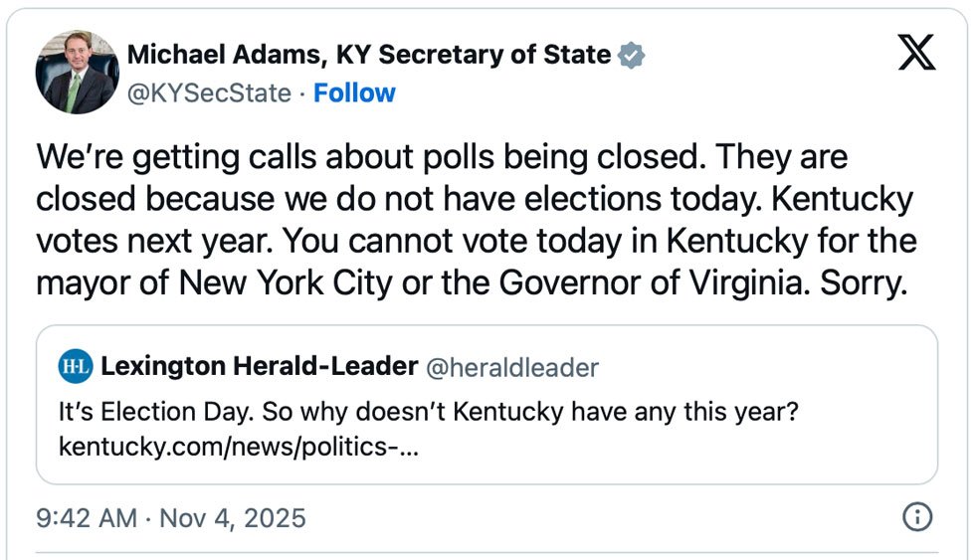Follow the KYSecState account
Screen dimensions: 975x560
coord(354,93)
